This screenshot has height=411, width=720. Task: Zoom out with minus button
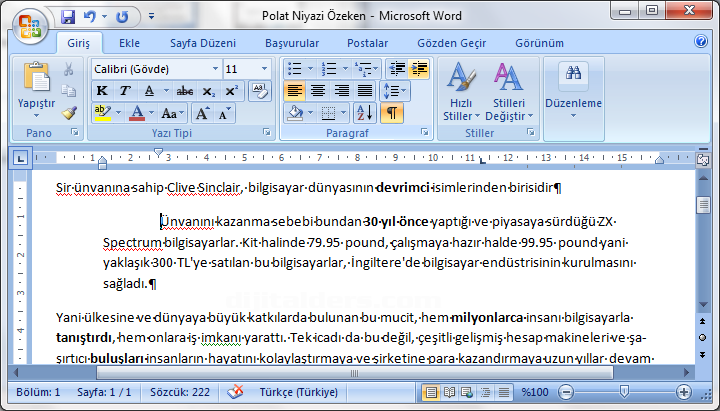coord(566,392)
